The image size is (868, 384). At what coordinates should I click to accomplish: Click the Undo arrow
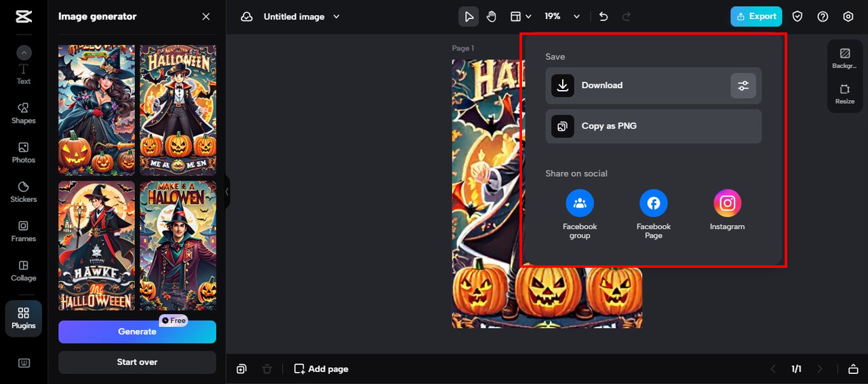604,16
